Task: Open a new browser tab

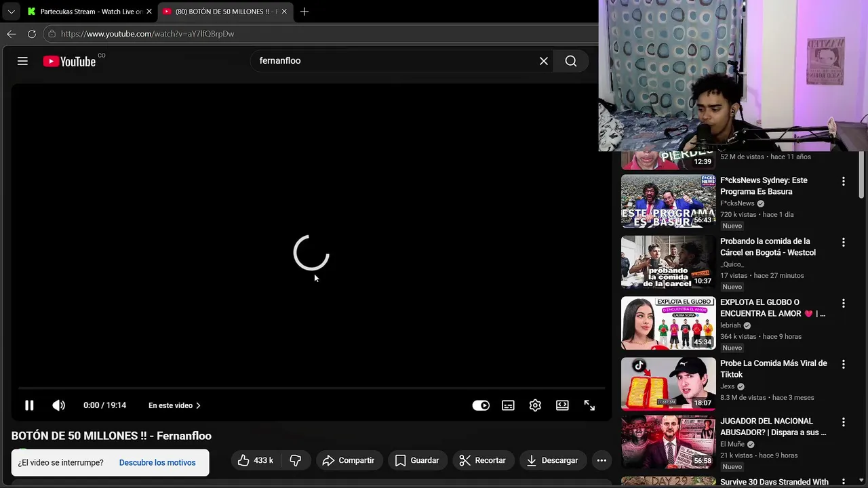Action: (304, 12)
